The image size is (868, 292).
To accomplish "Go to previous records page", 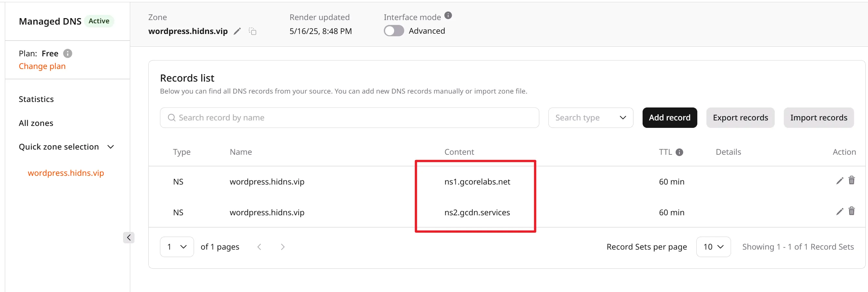I will pyautogui.click(x=259, y=247).
